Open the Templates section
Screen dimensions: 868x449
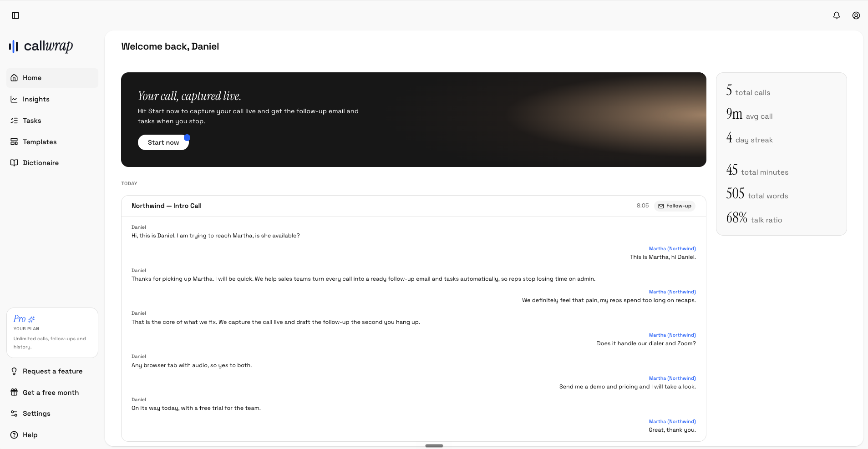(x=52, y=142)
